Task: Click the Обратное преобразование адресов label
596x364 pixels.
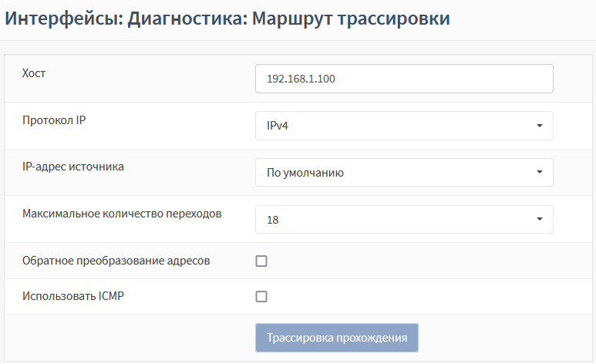Action: pos(116,261)
